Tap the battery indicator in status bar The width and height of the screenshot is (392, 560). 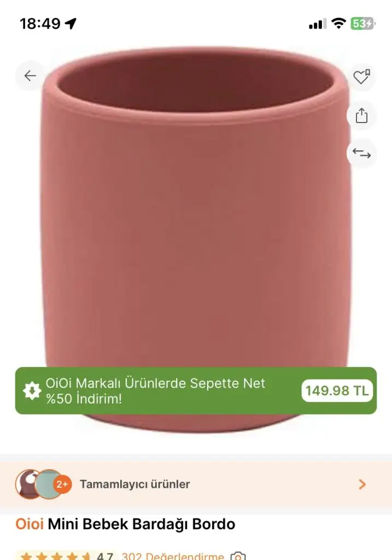coord(362,24)
